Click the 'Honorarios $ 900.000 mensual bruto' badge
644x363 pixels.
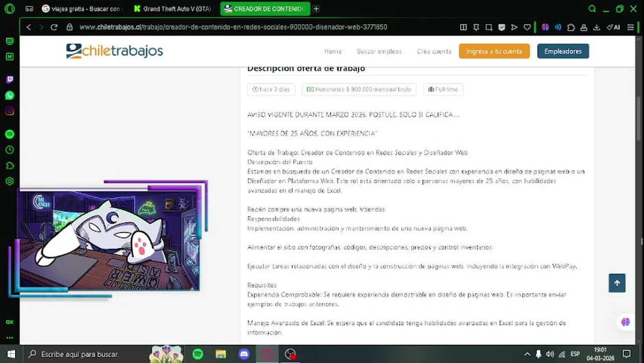tap(359, 89)
